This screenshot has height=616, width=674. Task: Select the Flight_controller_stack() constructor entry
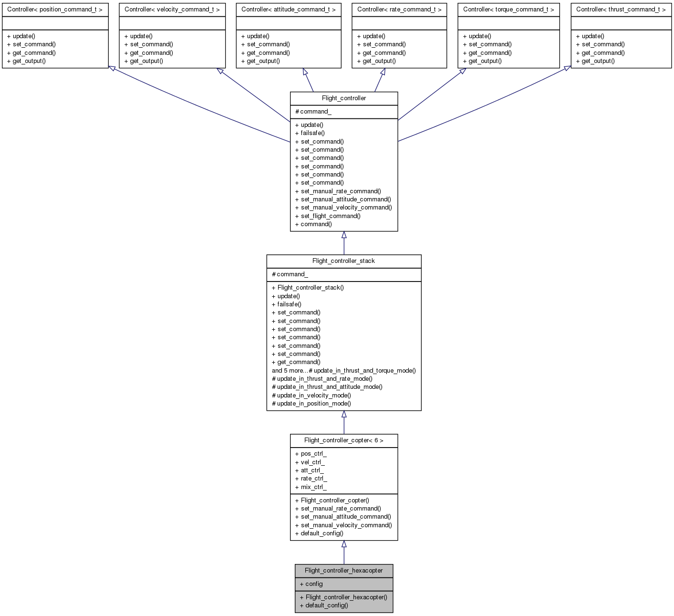(x=308, y=288)
